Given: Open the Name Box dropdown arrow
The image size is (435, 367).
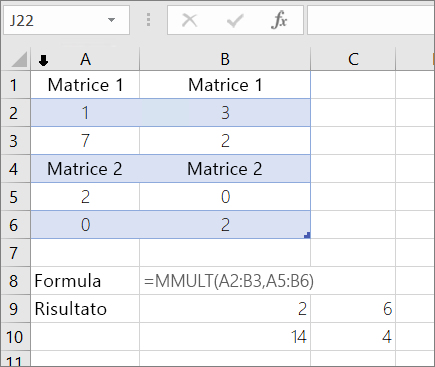Looking at the screenshot, I should (112, 20).
